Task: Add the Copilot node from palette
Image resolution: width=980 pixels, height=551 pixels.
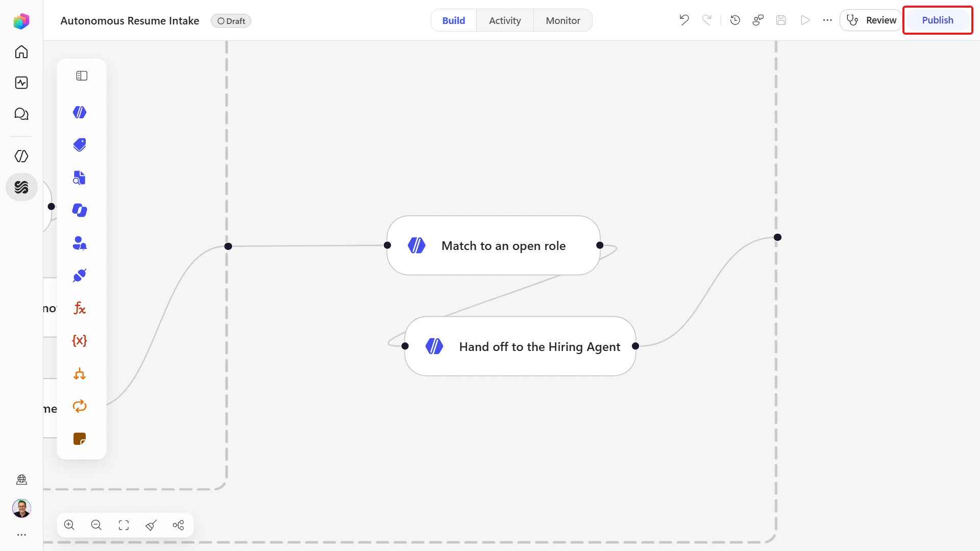Action: click(x=80, y=210)
